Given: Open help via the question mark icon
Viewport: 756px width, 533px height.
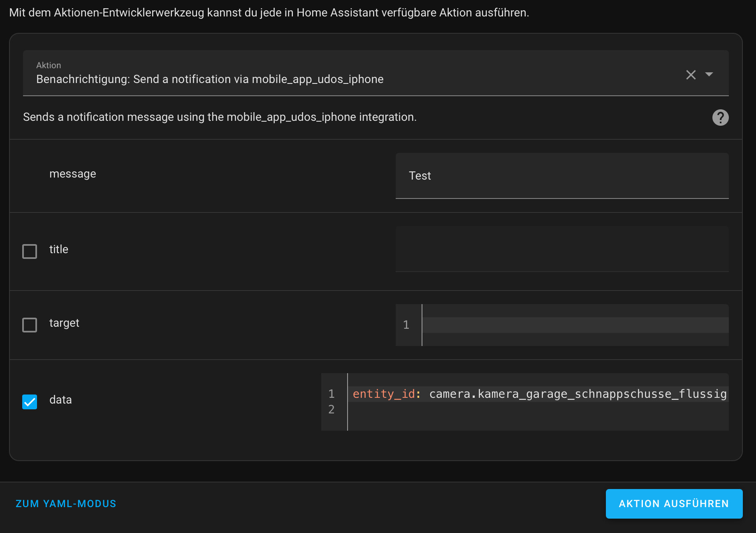Looking at the screenshot, I should click(x=720, y=118).
